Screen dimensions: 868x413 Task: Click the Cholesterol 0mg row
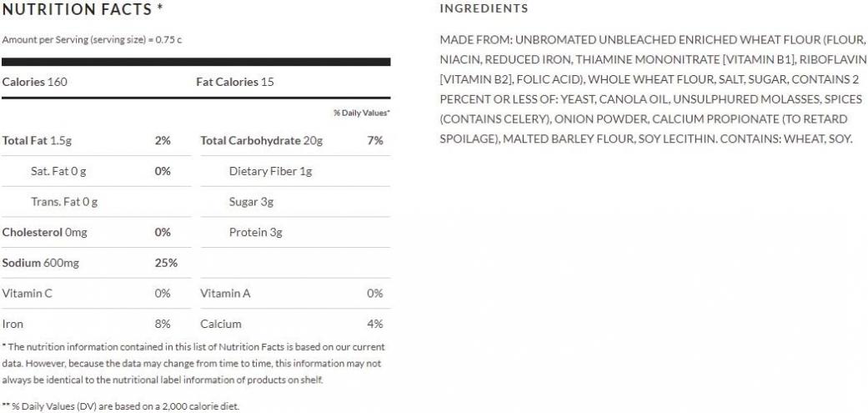pyautogui.click(x=97, y=232)
